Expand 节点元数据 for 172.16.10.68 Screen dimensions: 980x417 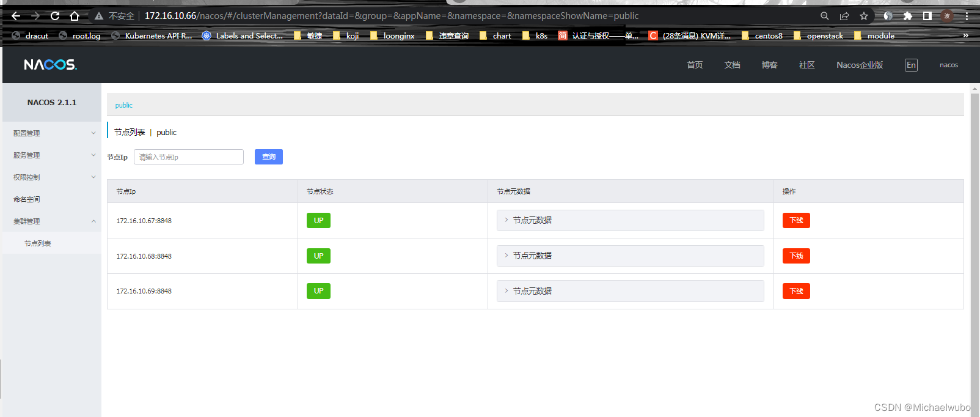[x=630, y=256]
